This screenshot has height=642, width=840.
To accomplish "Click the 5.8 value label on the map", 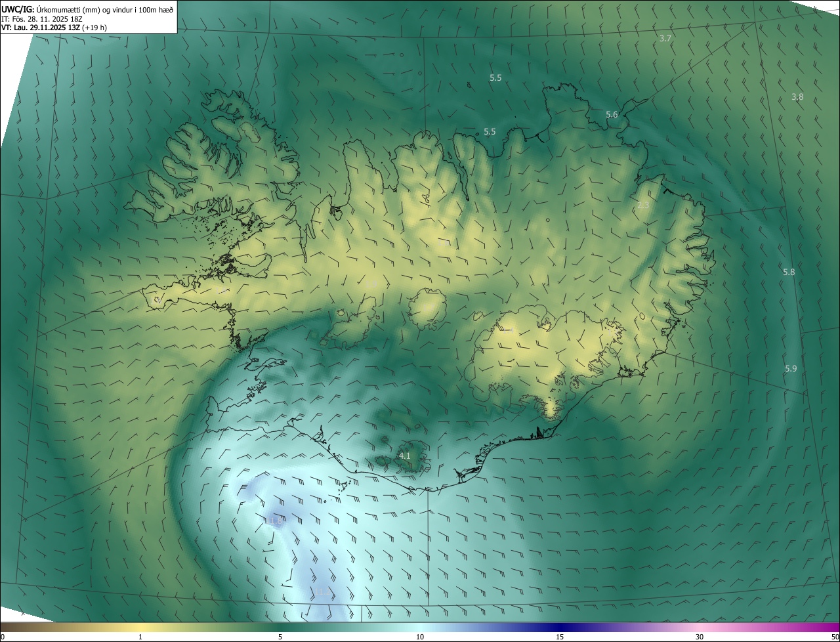I will coord(789,272).
